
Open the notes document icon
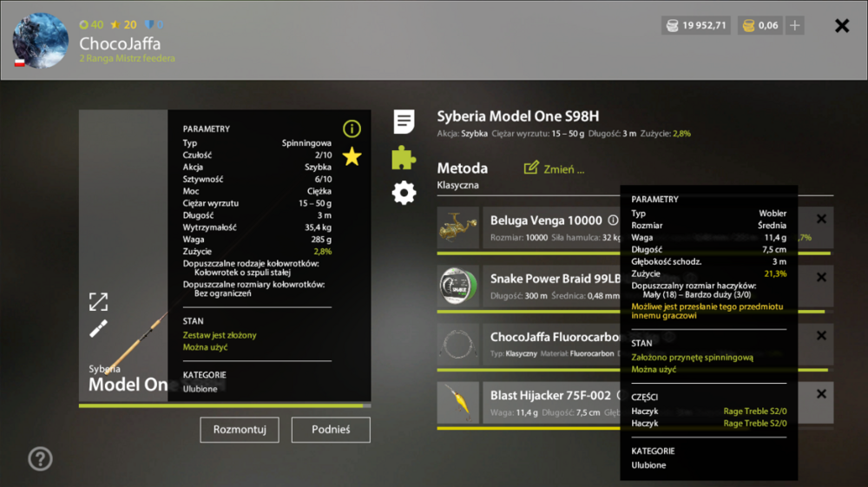pos(404,122)
